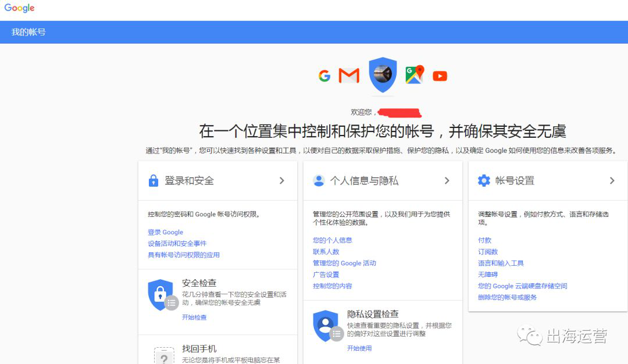Screen dimensions: 628x364
Task: Click the YouTube play icon
Action: [440, 76]
